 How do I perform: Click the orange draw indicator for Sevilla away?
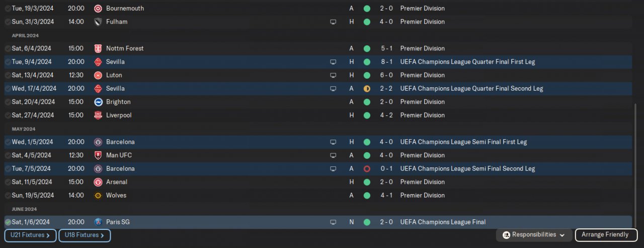(x=367, y=89)
